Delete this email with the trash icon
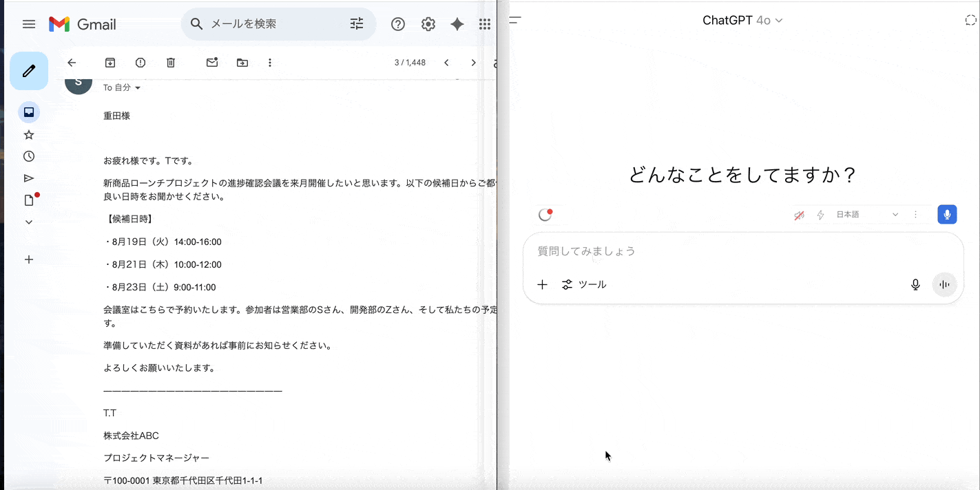This screenshot has width=980, height=490. pyautogui.click(x=171, y=62)
